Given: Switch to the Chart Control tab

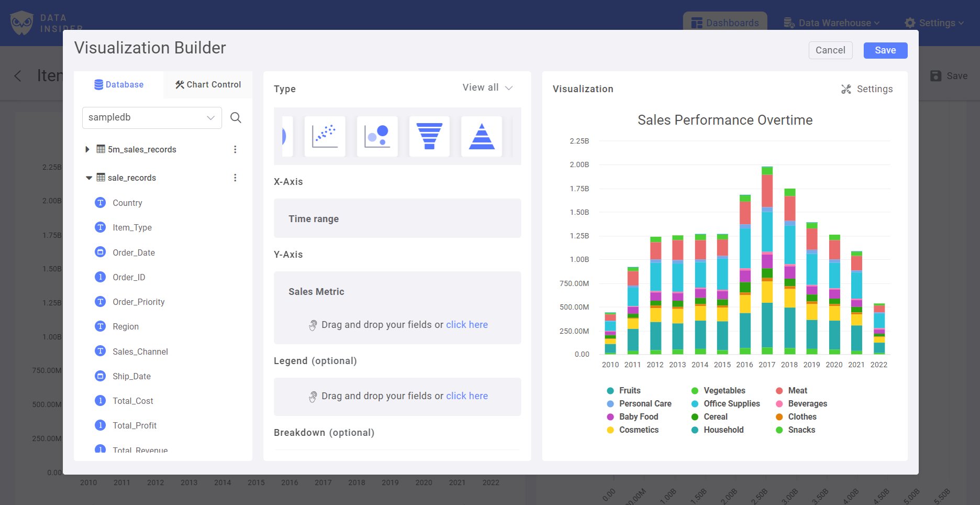Looking at the screenshot, I should point(207,84).
